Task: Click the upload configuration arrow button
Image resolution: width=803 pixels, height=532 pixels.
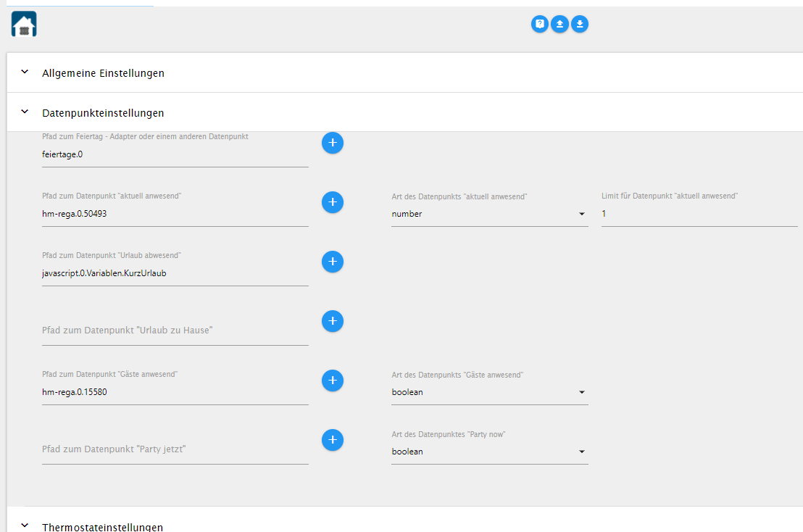Action: click(559, 24)
